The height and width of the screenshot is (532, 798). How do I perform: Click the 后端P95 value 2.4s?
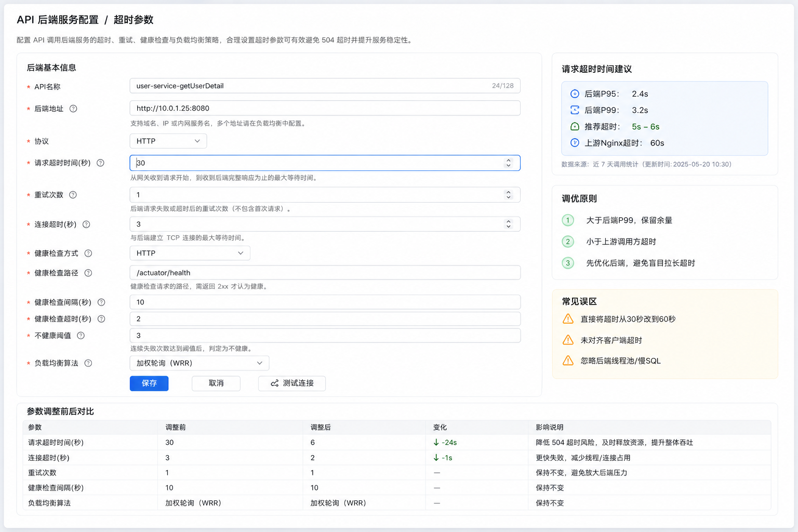[x=640, y=94]
